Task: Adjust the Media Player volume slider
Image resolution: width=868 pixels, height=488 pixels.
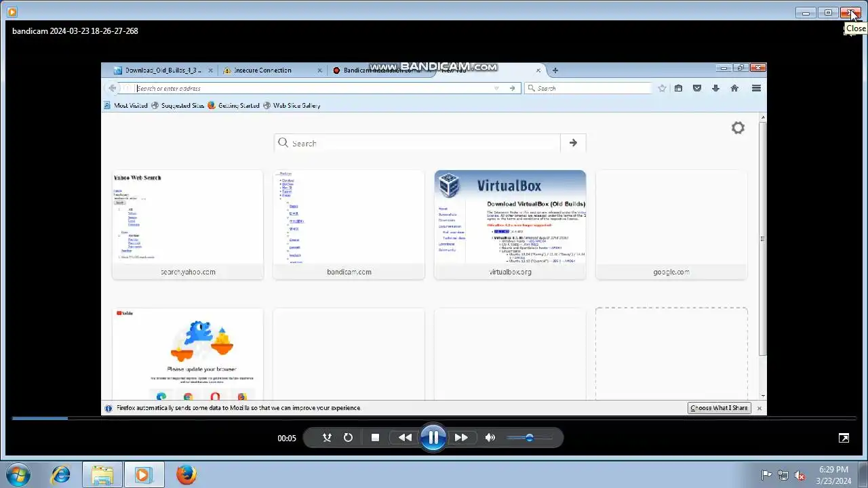Action: 530,438
